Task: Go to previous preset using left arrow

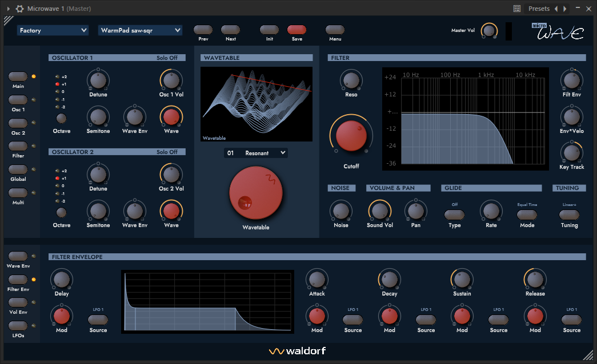Action: click(556, 9)
